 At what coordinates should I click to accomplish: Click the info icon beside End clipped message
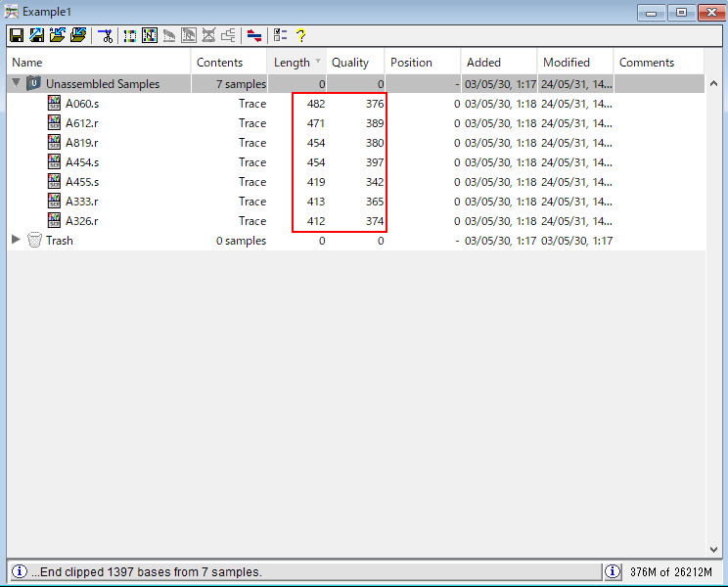(19, 571)
